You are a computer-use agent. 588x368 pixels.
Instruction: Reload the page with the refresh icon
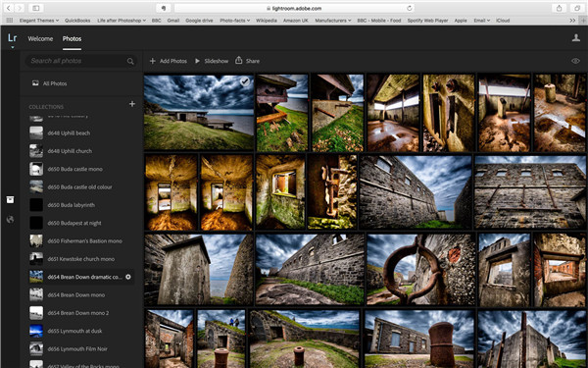(x=409, y=8)
